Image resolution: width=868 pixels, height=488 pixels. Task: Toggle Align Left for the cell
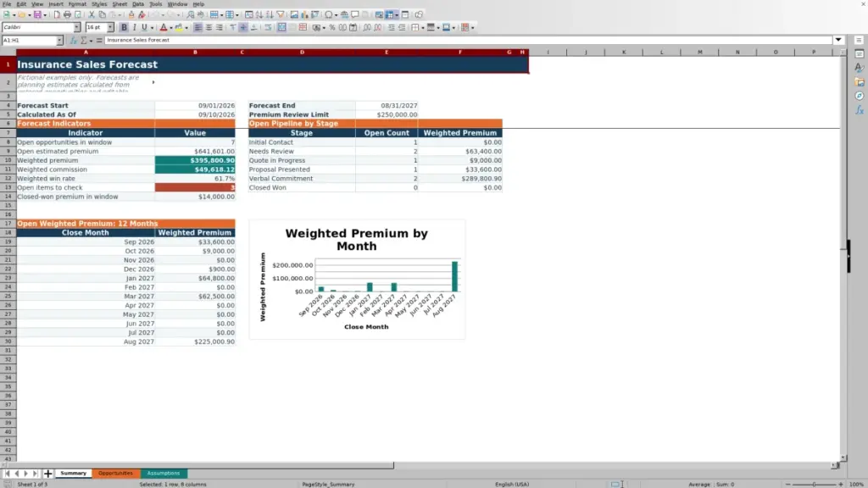[198, 28]
